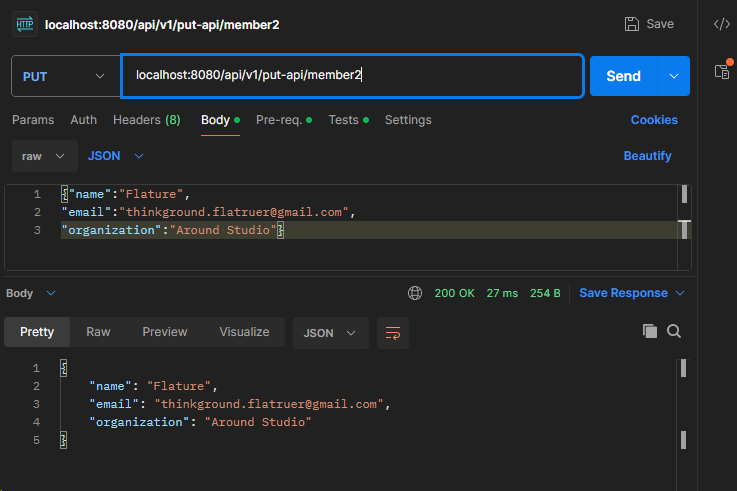Image resolution: width=737 pixels, height=491 pixels.
Task: Open the PUT method dropdown
Action: tap(64, 76)
